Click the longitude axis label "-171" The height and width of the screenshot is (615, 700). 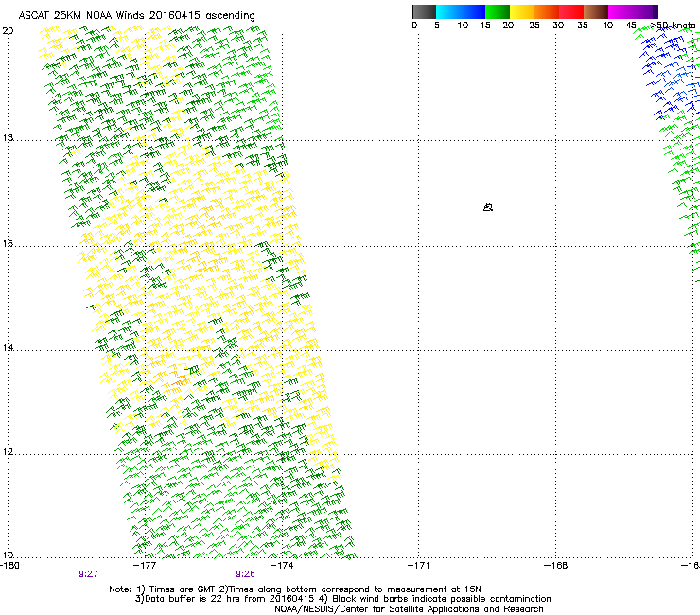(x=419, y=566)
